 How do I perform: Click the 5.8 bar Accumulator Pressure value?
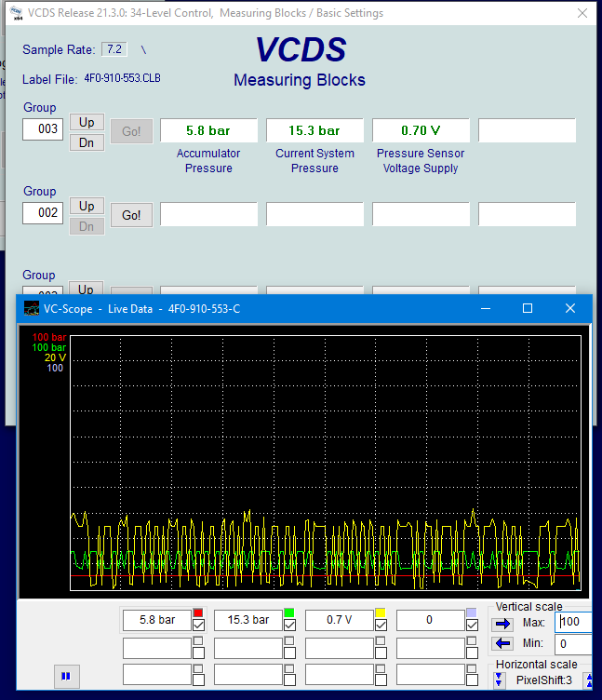[x=208, y=130]
